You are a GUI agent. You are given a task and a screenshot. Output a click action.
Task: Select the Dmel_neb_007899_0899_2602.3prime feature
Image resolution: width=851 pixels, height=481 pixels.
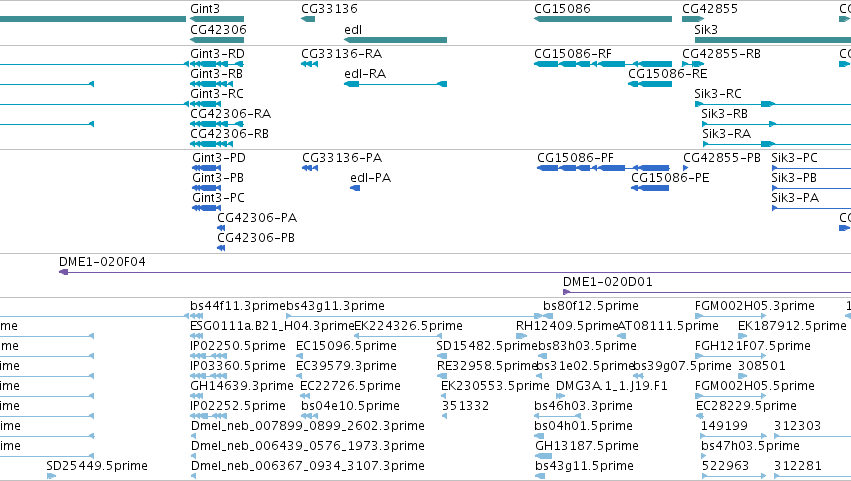click(x=193, y=436)
